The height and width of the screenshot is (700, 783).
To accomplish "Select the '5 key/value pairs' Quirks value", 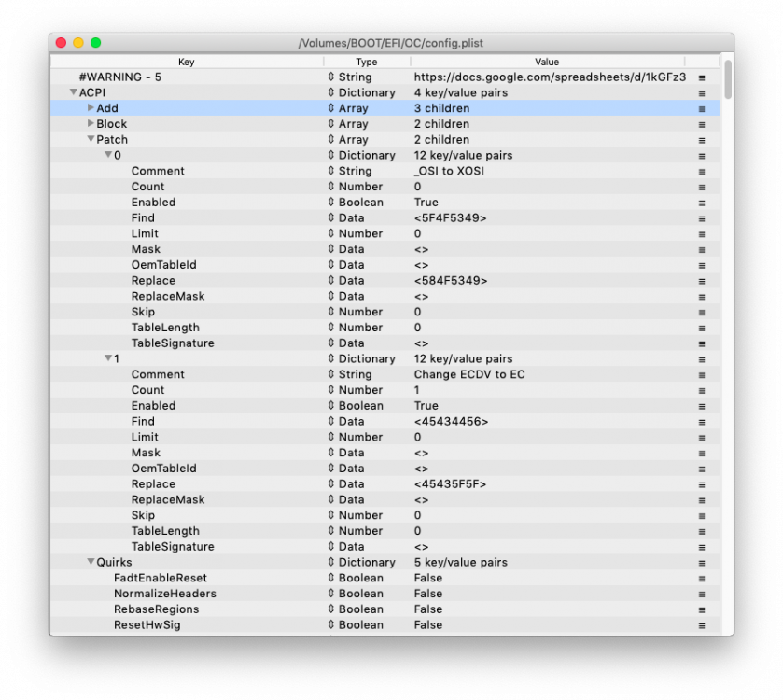I will tap(460, 562).
